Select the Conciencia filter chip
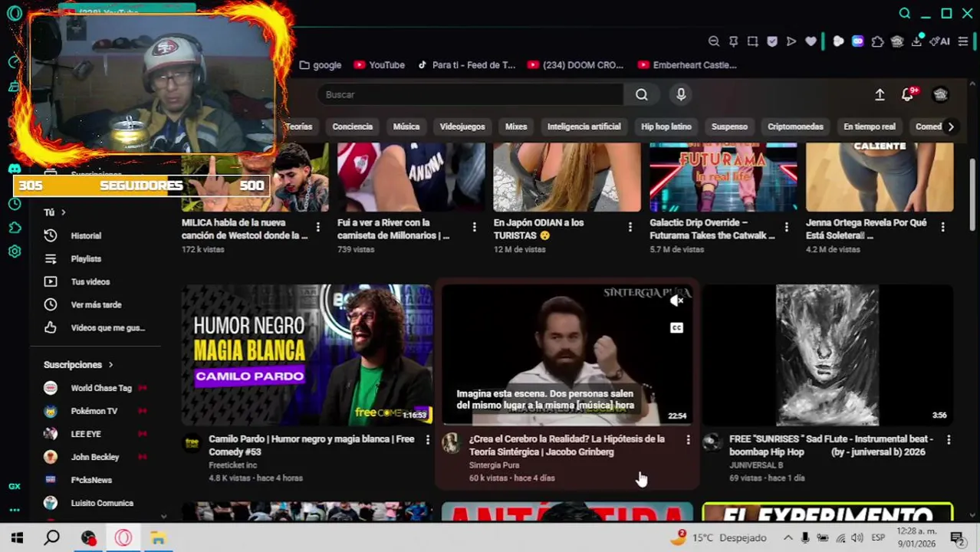 click(x=353, y=127)
